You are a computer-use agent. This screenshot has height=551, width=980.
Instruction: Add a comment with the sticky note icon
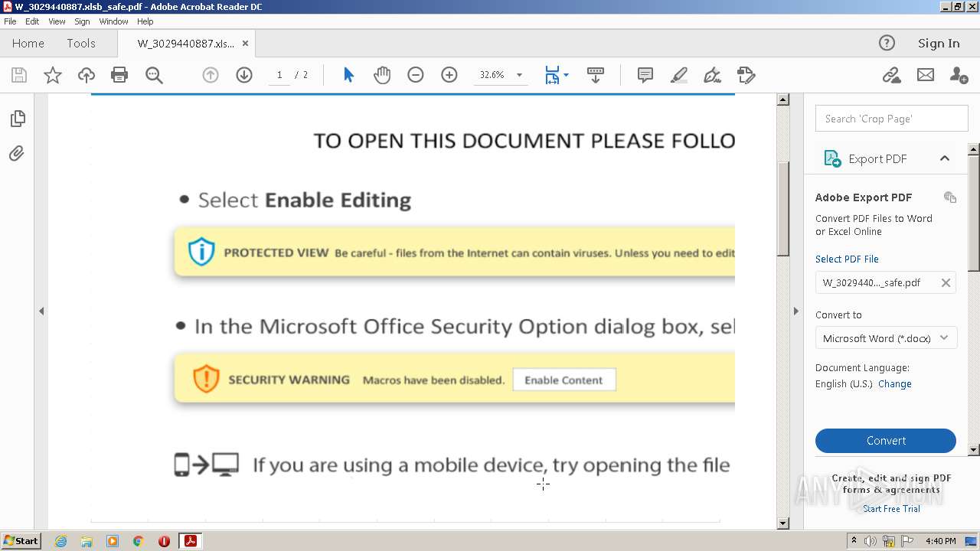[645, 75]
